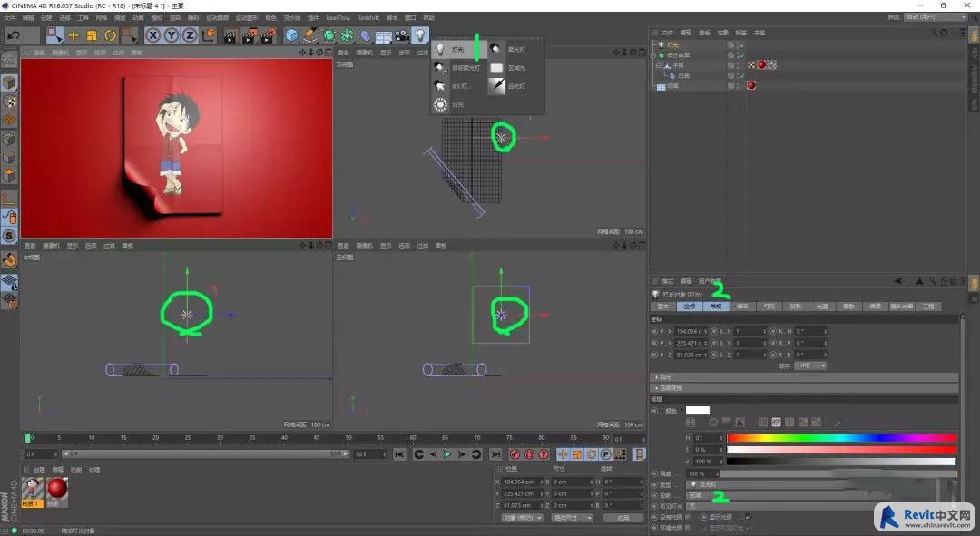Select Texture mode checkered icon in left palette
This screenshot has height=536, width=980.
pyautogui.click(x=9, y=102)
